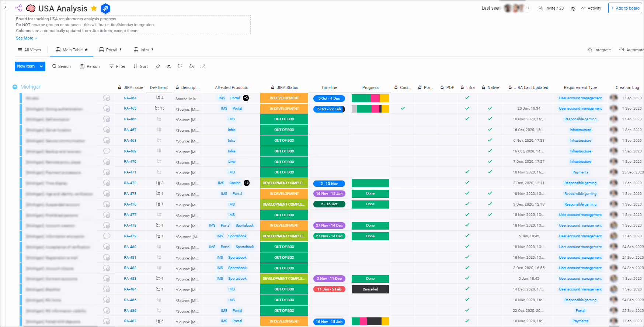Switch to the Infra view tab
The image size is (644, 327).
pyautogui.click(x=144, y=50)
